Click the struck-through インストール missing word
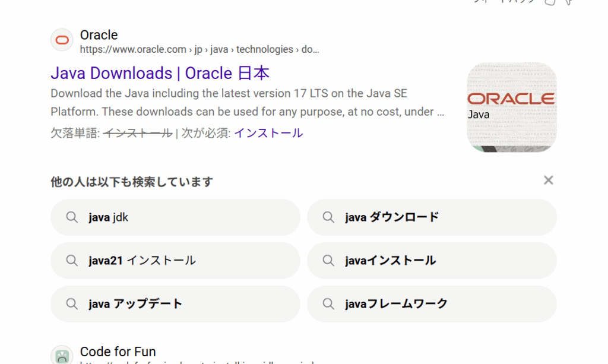This screenshot has height=364, width=608. pyautogui.click(x=137, y=134)
